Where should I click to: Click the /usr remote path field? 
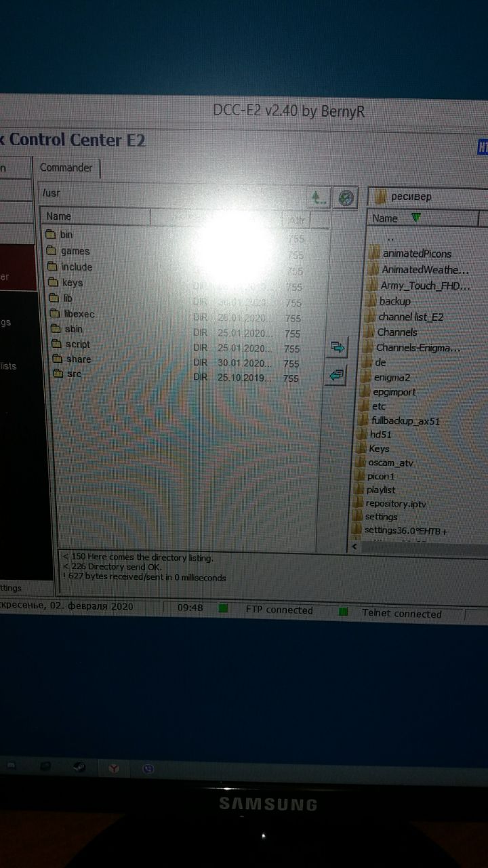(x=173, y=193)
